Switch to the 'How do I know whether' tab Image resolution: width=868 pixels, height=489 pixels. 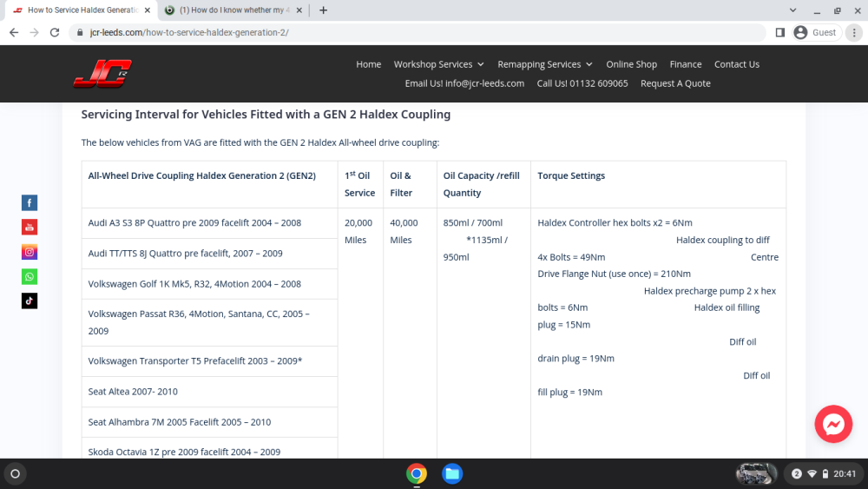(x=233, y=10)
